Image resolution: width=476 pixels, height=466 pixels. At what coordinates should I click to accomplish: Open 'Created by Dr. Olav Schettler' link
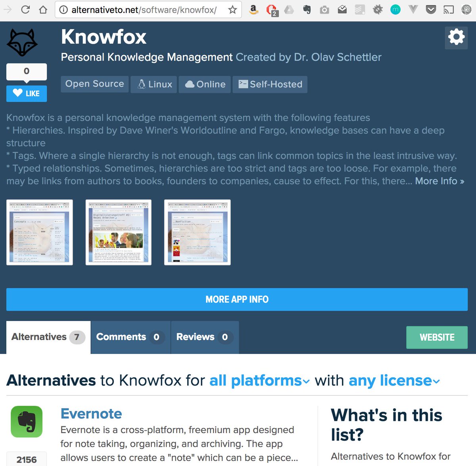[x=308, y=57]
